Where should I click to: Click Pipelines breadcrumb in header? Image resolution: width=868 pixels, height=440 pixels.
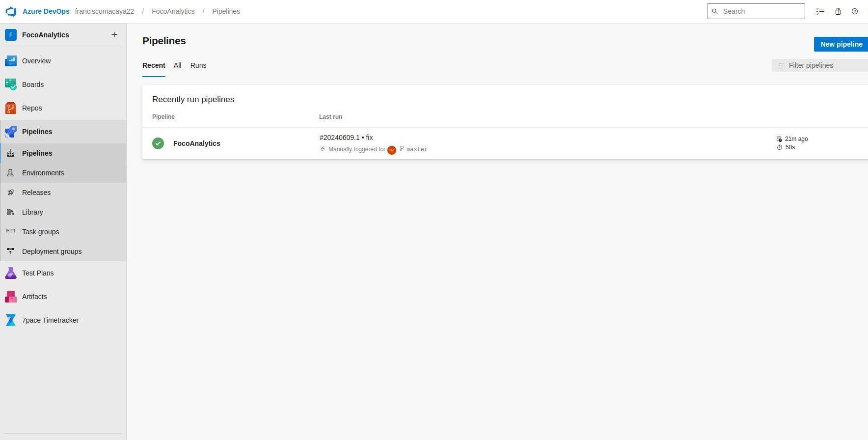point(226,11)
